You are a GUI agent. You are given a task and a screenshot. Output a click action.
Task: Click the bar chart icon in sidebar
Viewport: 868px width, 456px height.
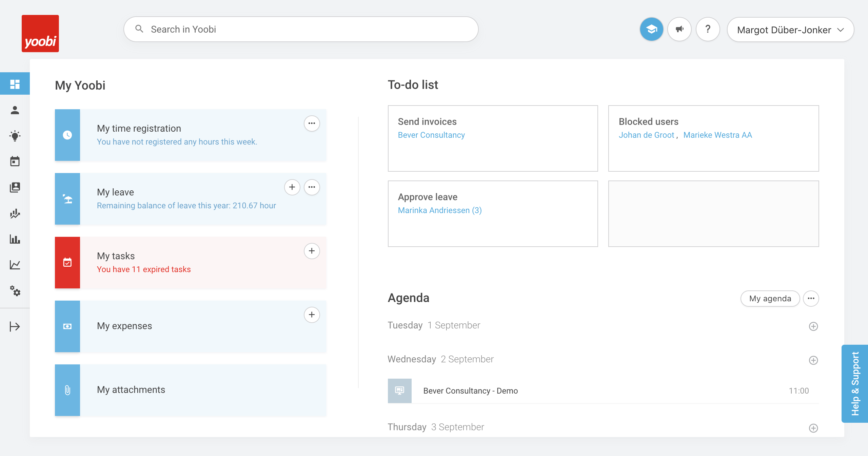[x=15, y=239]
